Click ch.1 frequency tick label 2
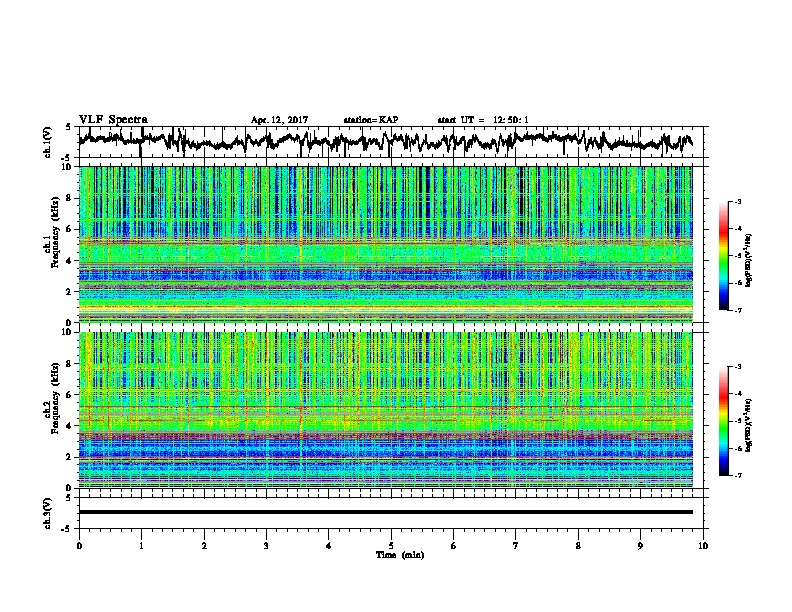This screenshot has width=792, height=612. click(x=70, y=291)
